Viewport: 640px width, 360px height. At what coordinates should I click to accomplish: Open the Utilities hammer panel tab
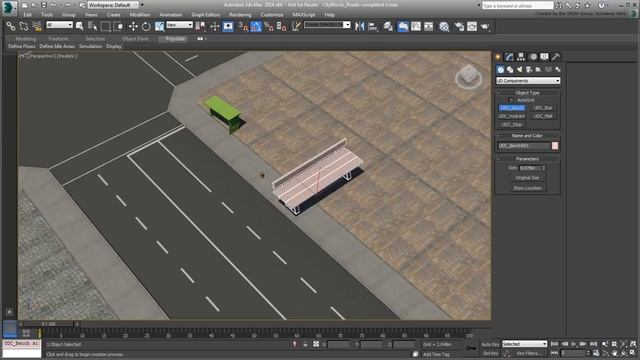pyautogui.click(x=556, y=57)
